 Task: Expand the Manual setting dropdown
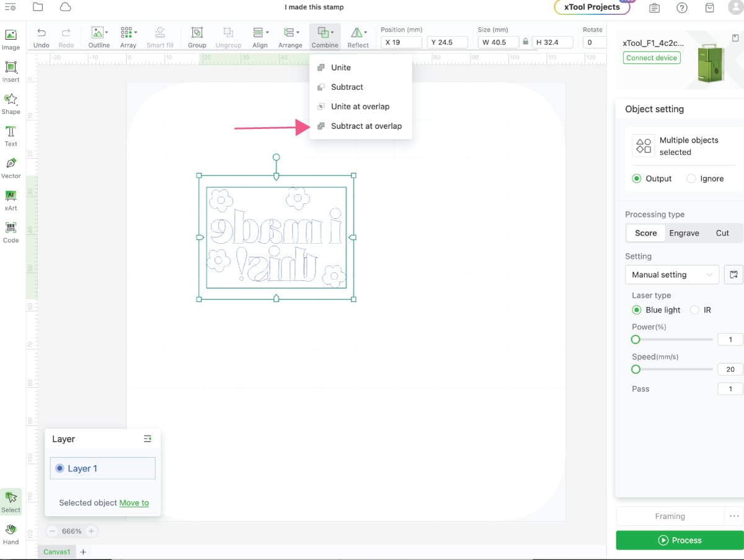tap(671, 275)
